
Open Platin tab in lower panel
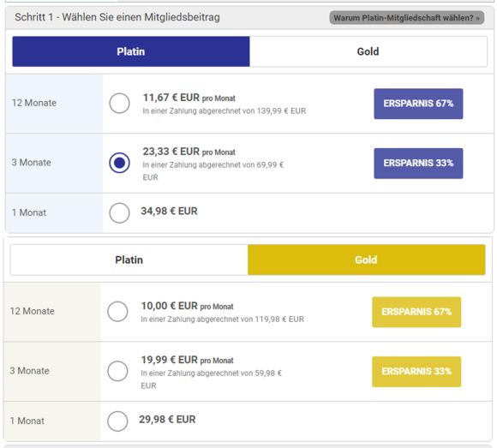coord(129,260)
